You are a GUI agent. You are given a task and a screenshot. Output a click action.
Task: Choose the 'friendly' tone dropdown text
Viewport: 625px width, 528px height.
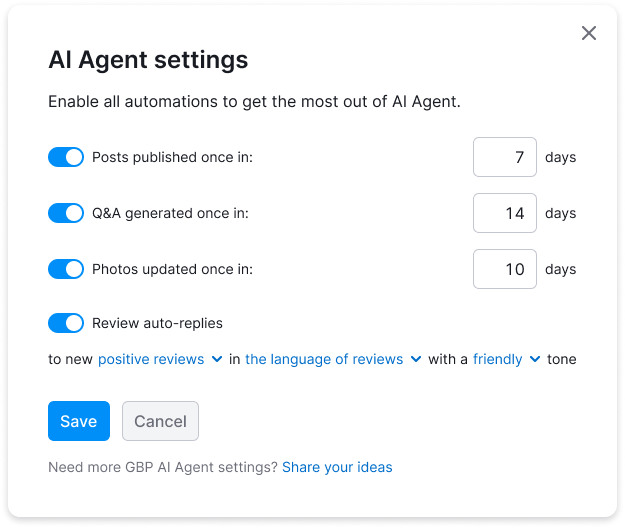pos(498,359)
